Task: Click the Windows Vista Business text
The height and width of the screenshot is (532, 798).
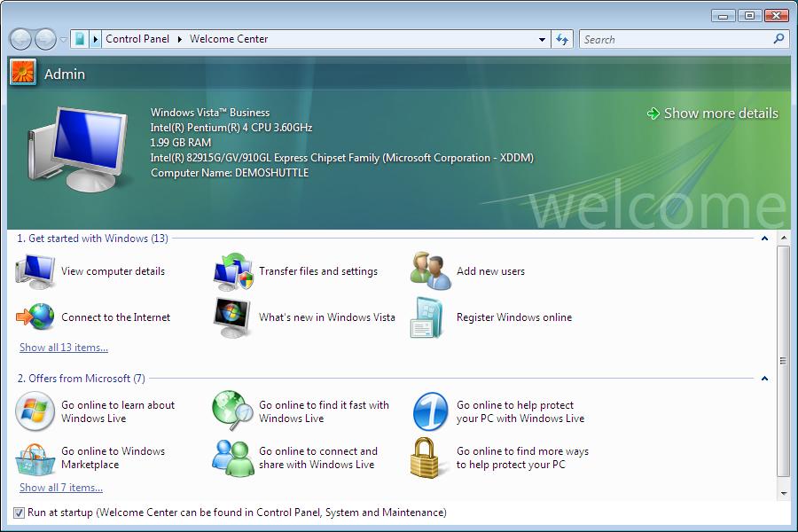Action: pyautogui.click(x=210, y=113)
